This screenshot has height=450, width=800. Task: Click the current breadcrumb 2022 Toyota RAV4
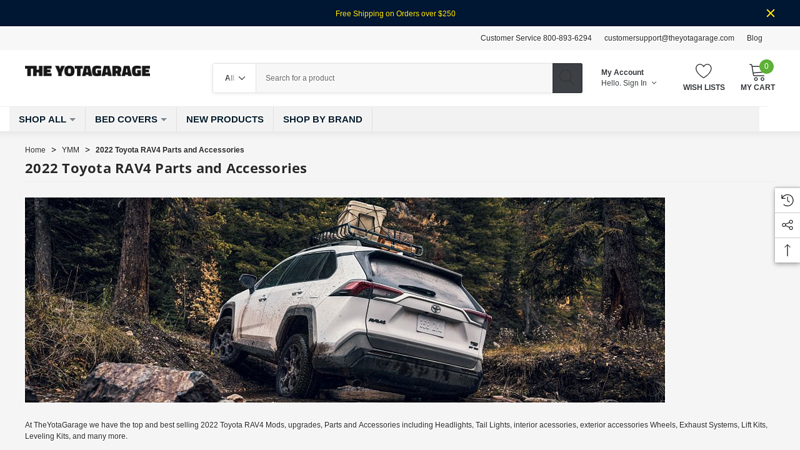(x=169, y=150)
